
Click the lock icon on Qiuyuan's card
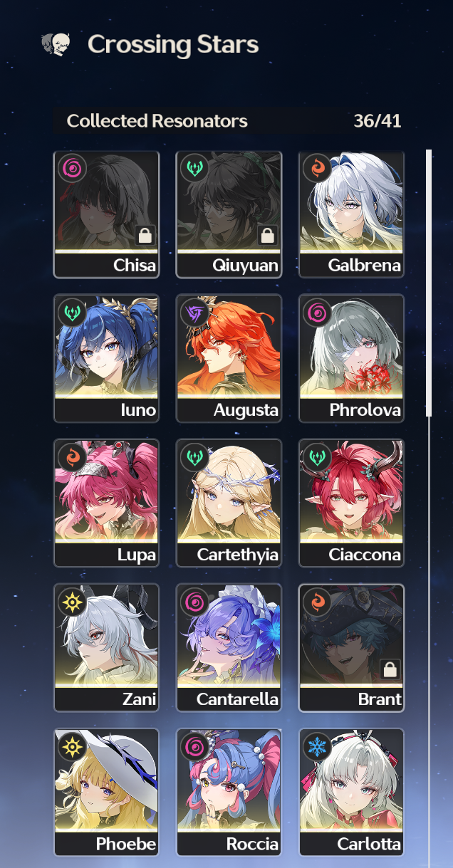coord(268,236)
